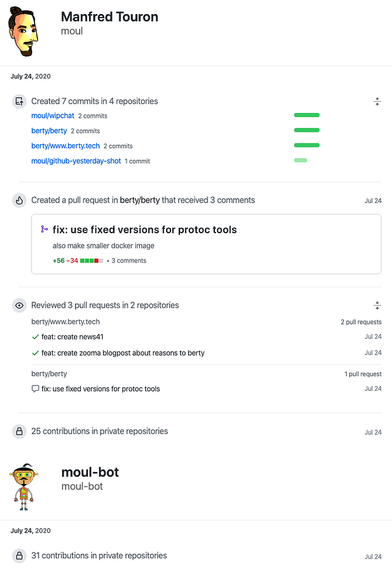
Task: Click the commits push icon beside Created 7 commits
Action: [x=19, y=101]
